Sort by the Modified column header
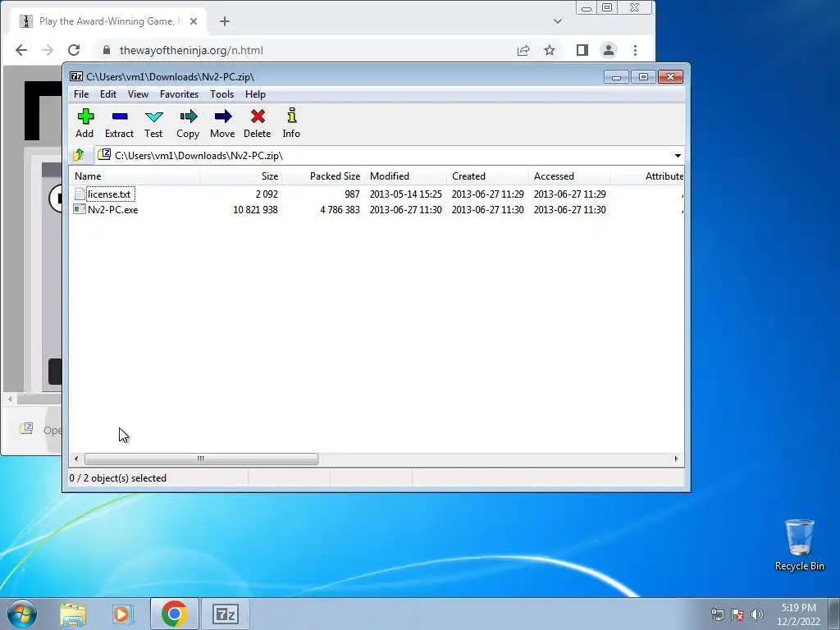840x630 pixels. 405,176
